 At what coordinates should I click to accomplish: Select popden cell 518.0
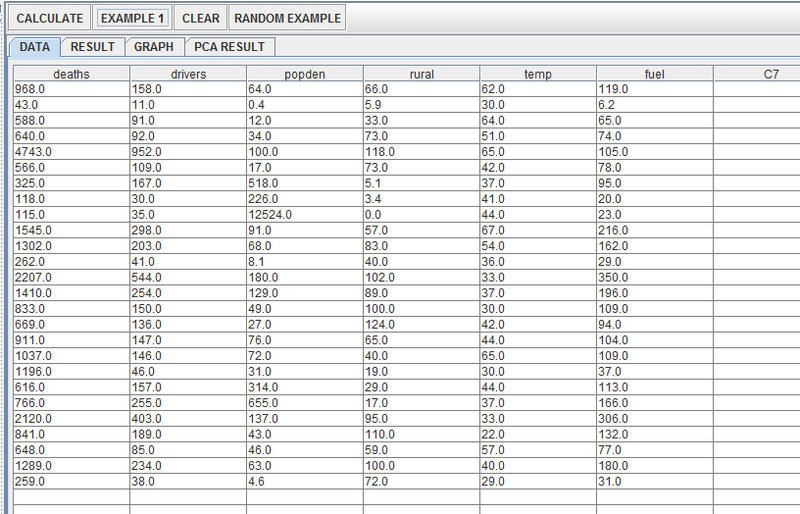point(305,183)
